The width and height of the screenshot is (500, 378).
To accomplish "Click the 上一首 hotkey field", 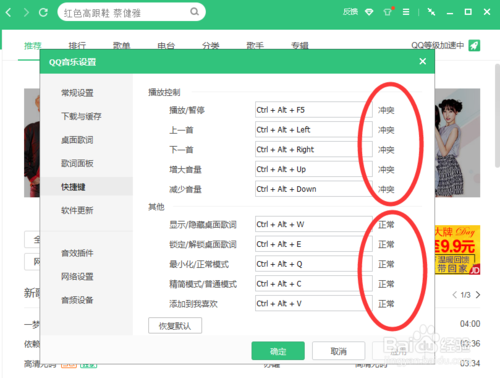I will click(314, 129).
